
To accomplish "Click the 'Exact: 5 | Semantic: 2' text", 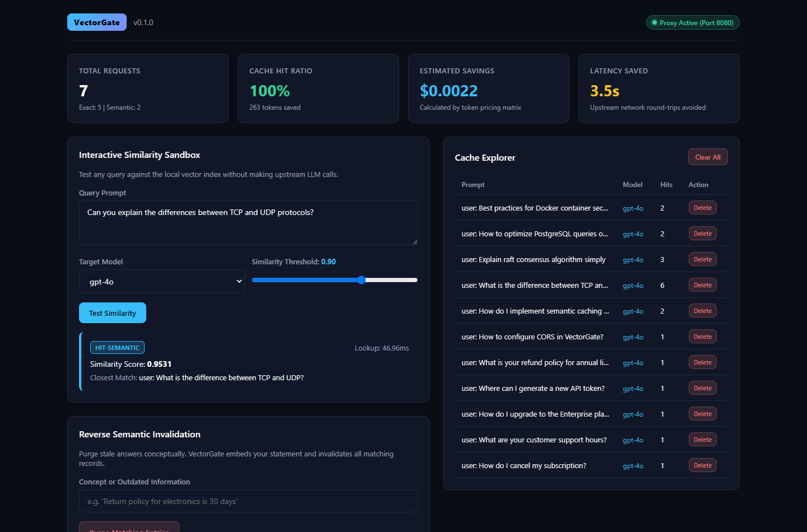I will click(110, 108).
